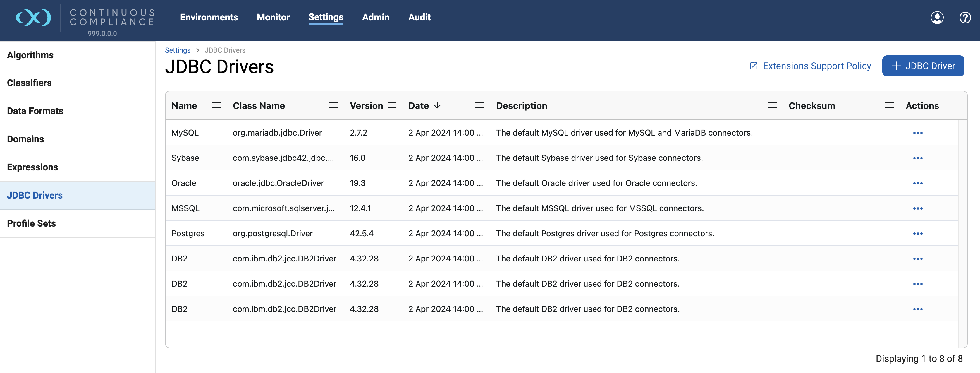Select Profile Sets in sidebar
This screenshot has height=373, width=980.
(x=32, y=223)
